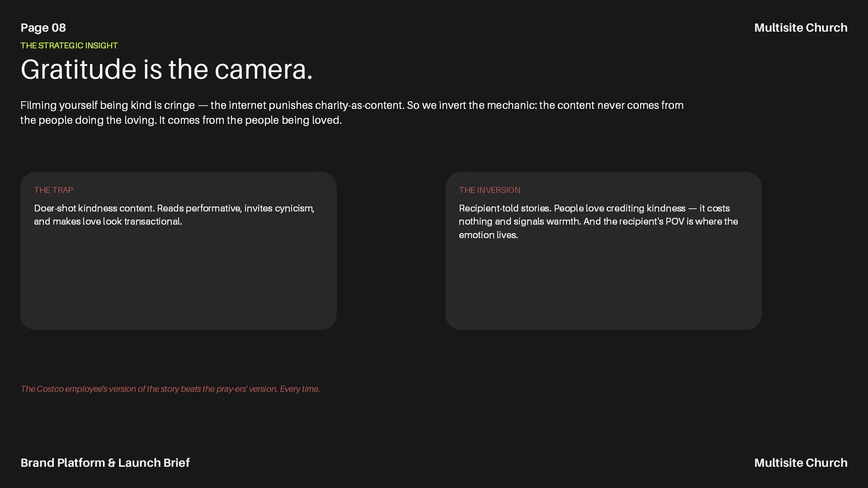The width and height of the screenshot is (868, 488).
Task: Click the word cynicism in the trap card
Action: point(294,209)
